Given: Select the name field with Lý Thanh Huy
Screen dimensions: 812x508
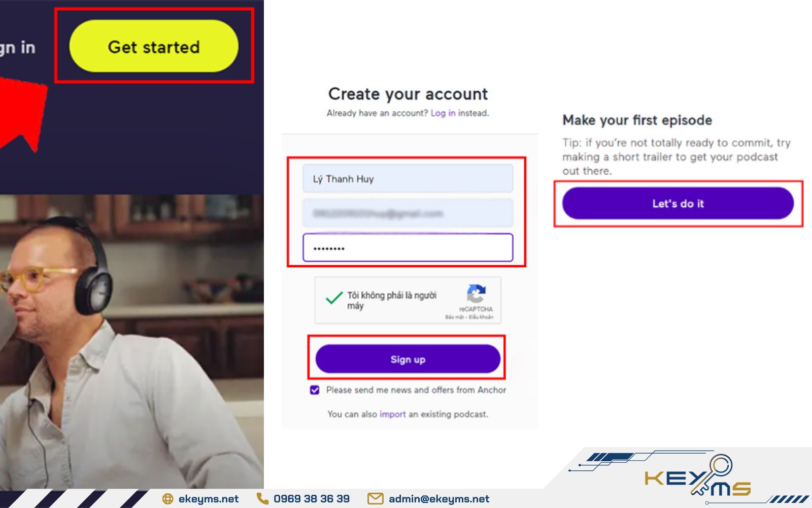Looking at the screenshot, I should click(408, 179).
